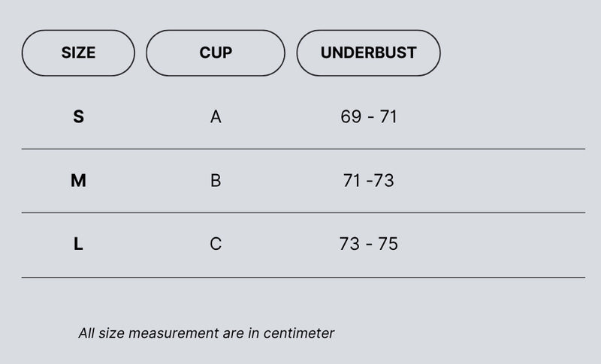Screen dimensions: 601x364
Task: Click the divider line below S row
Action: [304, 149]
